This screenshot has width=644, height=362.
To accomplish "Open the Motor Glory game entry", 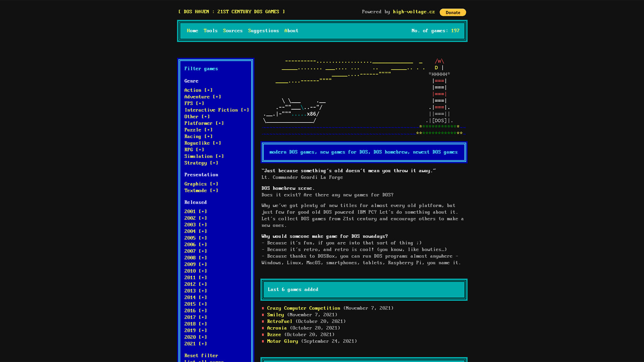I will (282, 341).
